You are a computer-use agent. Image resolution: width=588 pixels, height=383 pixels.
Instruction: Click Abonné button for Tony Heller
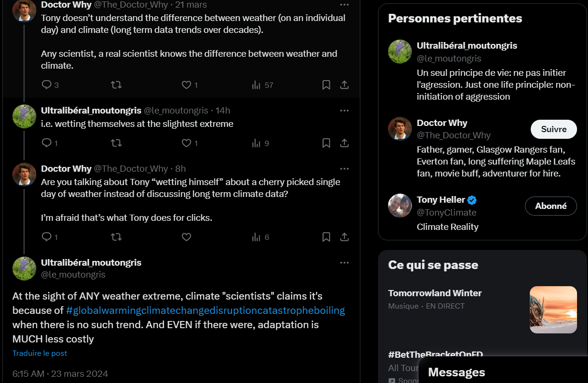pos(551,206)
